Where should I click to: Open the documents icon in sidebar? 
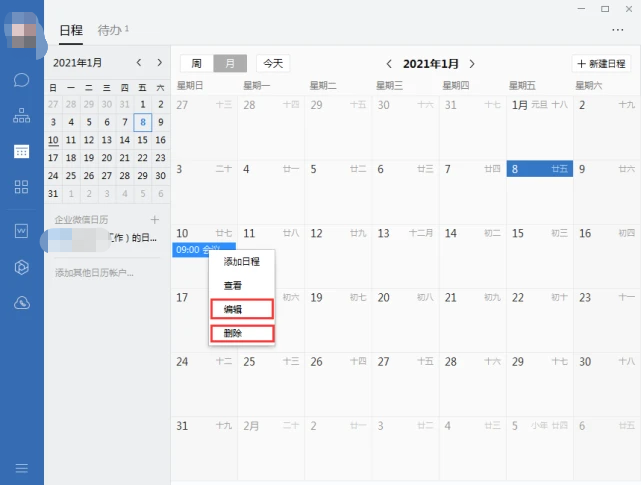point(21,231)
